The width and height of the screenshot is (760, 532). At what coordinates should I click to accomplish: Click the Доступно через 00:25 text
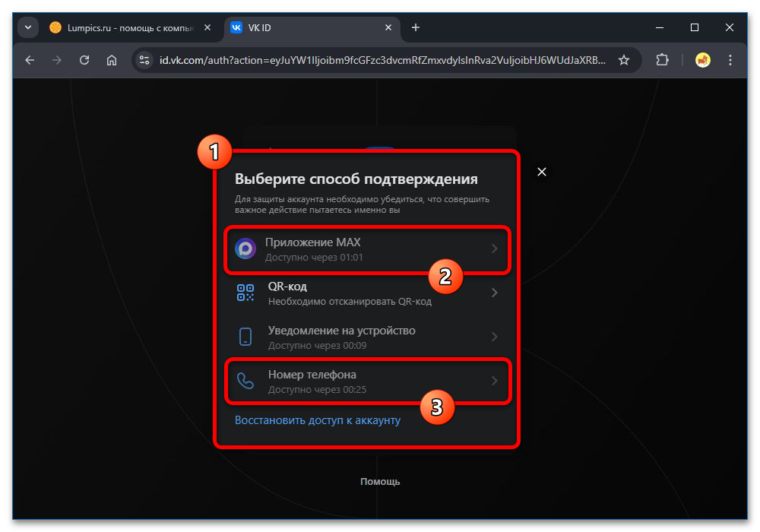coord(317,390)
